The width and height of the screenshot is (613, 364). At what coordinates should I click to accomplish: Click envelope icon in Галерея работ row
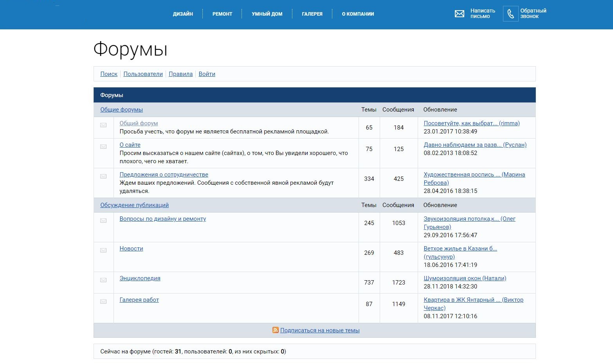pos(103,302)
